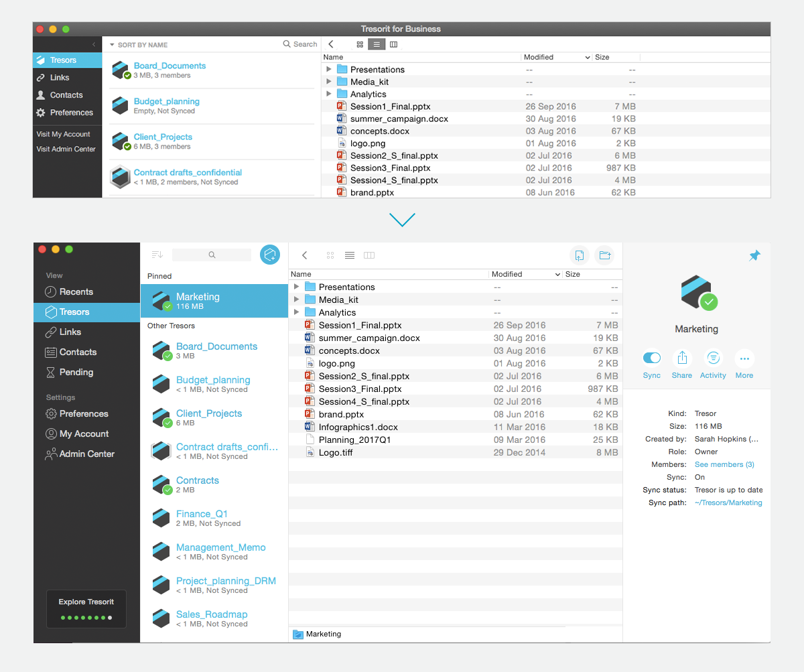The width and height of the screenshot is (804, 672).
Task: Select Links in the upper window sidebar
Action: 52,78
